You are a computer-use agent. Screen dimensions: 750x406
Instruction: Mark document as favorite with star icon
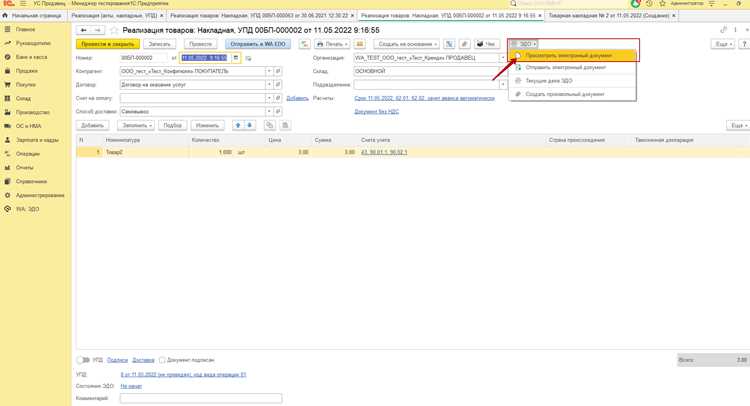(114, 30)
